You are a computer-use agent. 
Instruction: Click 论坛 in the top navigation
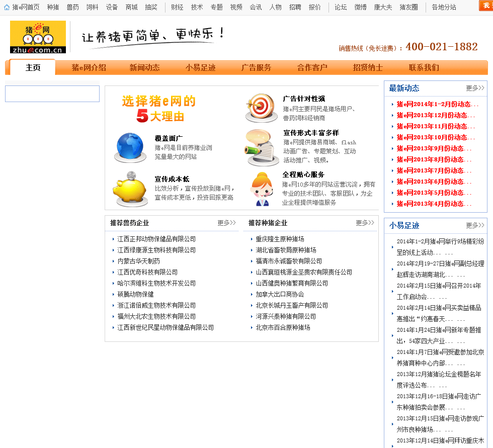point(341,7)
